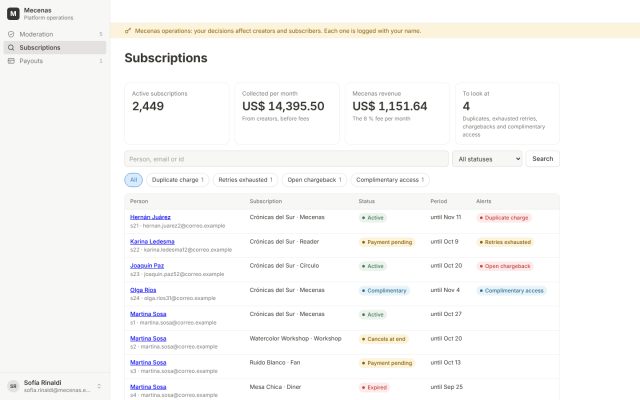Open Martina Sosa link for Ruido Blanco
640x400 pixels.
[x=148, y=363]
